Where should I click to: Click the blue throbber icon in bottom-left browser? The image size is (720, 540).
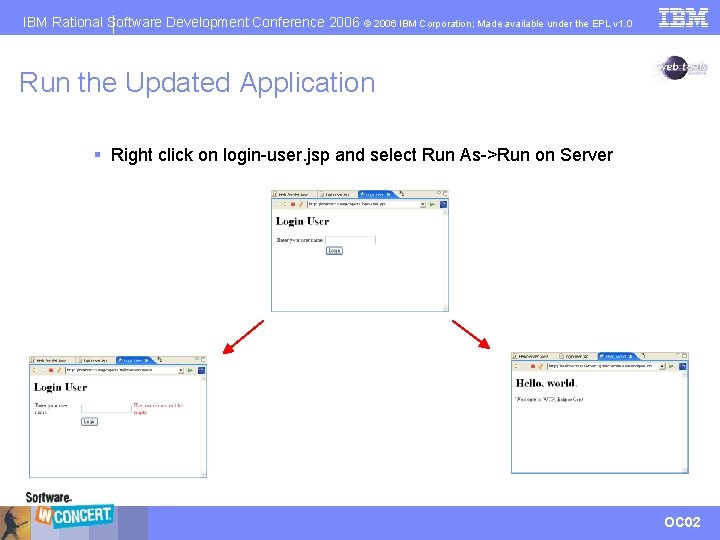tap(201, 370)
